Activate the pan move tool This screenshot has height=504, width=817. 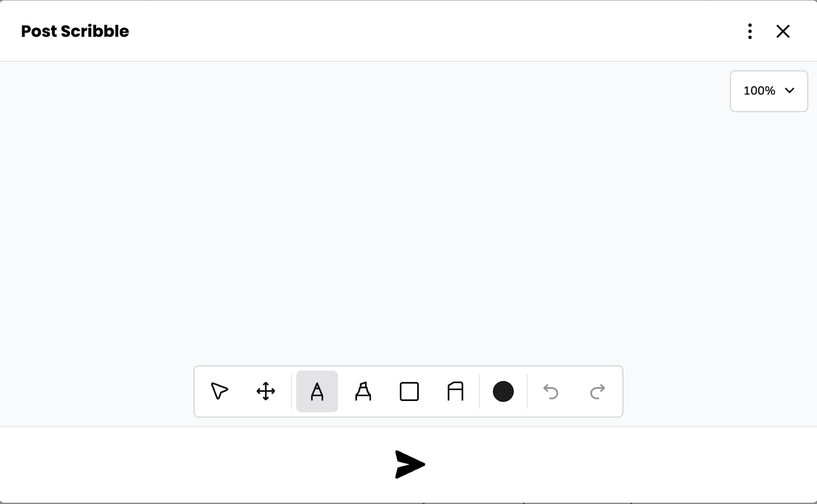point(266,391)
